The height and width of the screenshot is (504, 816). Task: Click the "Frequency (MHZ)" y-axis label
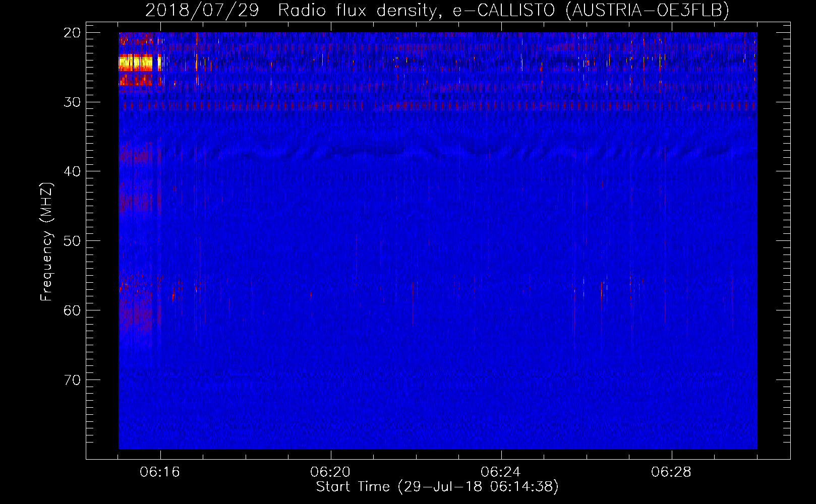point(46,242)
